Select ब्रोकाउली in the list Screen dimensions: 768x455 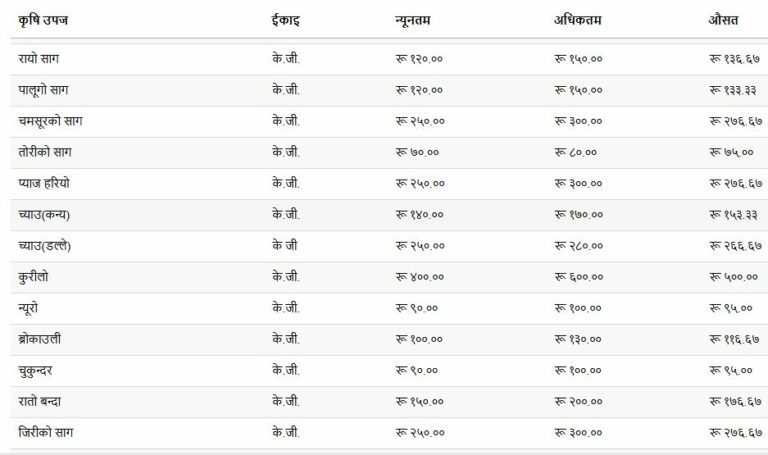tap(40, 339)
